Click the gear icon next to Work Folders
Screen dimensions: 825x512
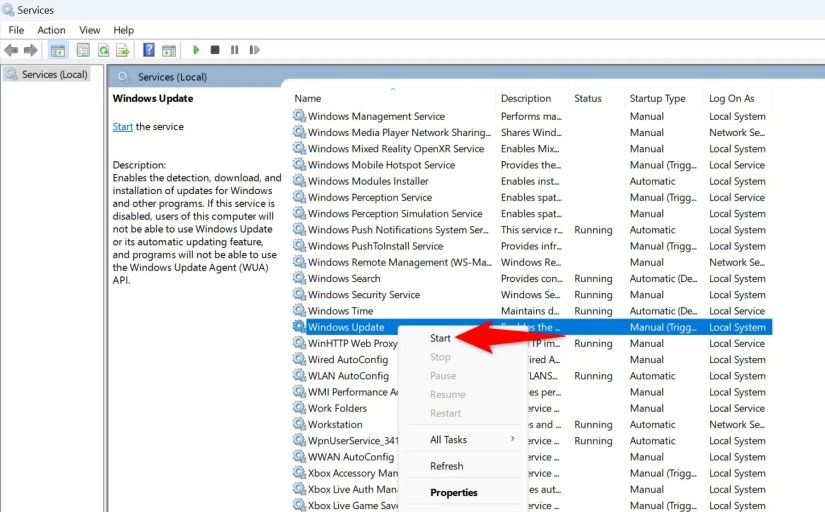(299, 408)
